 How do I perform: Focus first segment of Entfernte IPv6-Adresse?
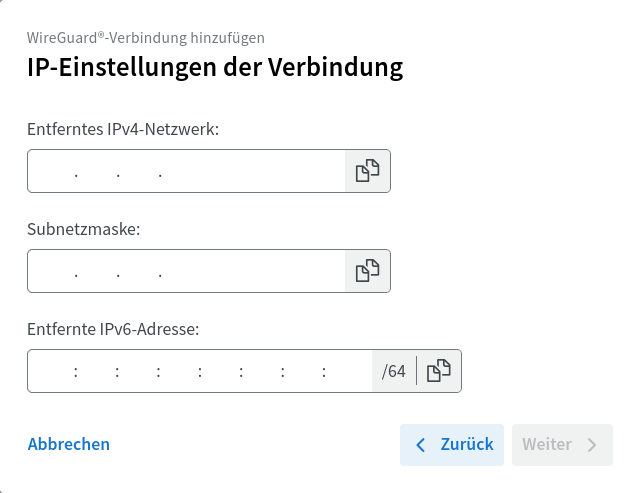[52, 371]
